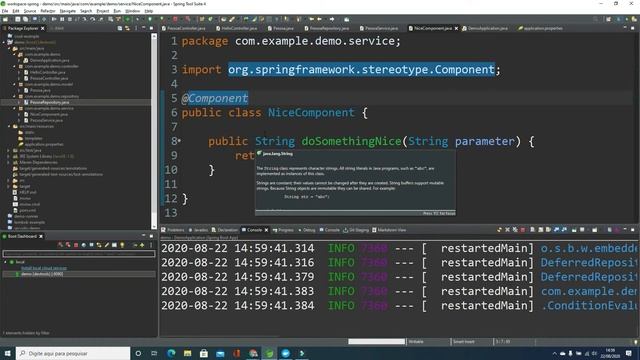Click the Save All toolbar icon
The image size is (640, 360).
pyautogui.click(x=25, y=19)
